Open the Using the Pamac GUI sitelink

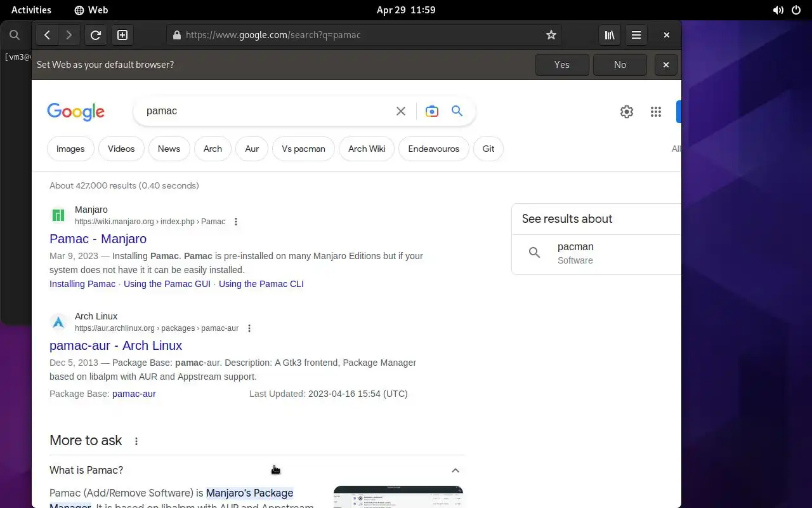point(167,284)
